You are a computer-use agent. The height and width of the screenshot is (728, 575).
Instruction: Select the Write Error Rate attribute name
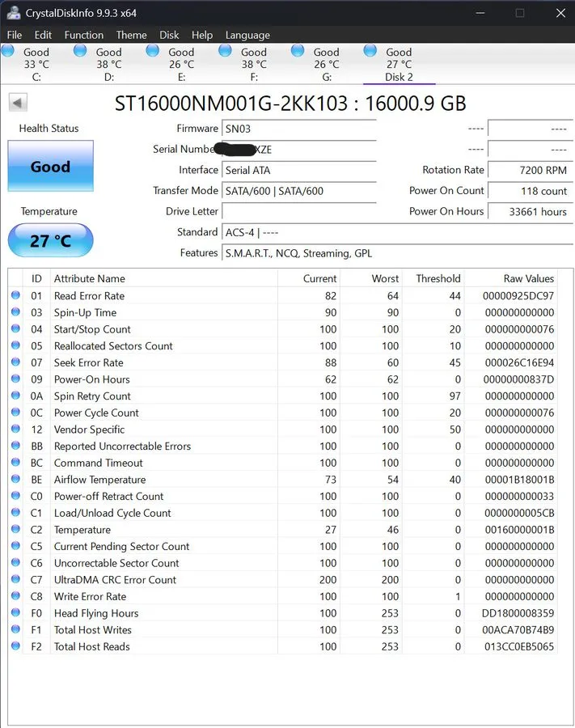pyautogui.click(x=90, y=597)
